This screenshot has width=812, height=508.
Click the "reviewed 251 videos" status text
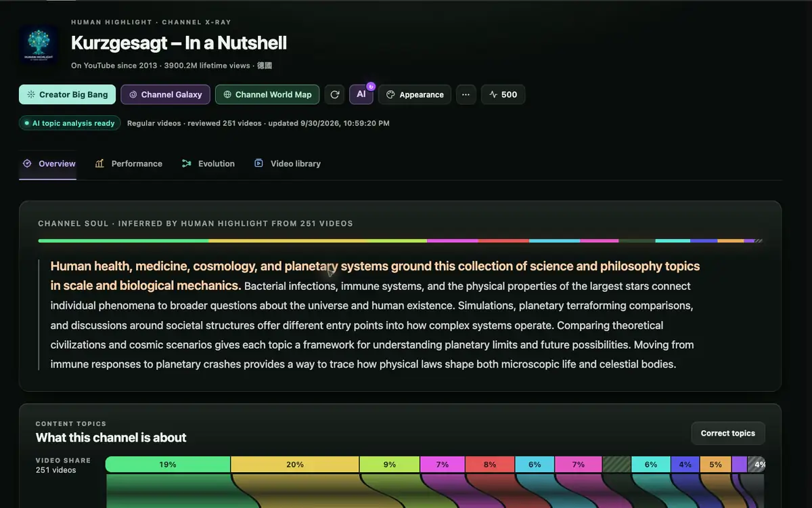click(225, 123)
